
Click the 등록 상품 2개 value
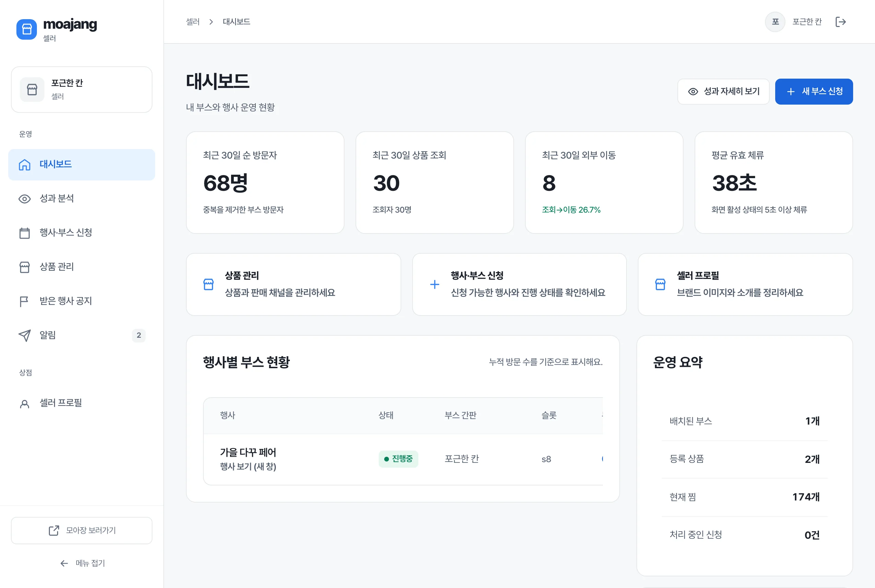(x=812, y=459)
